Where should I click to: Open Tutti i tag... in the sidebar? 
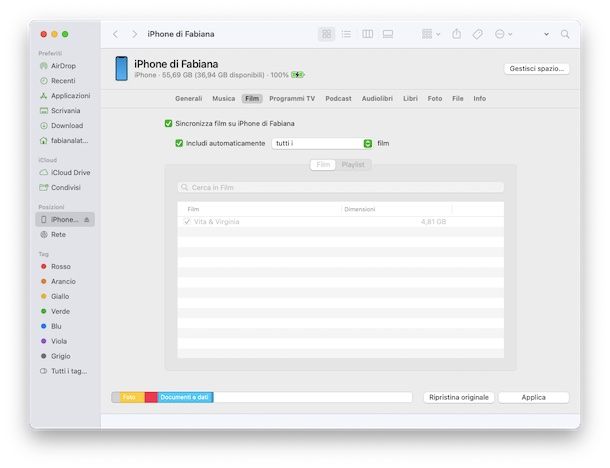pos(63,371)
